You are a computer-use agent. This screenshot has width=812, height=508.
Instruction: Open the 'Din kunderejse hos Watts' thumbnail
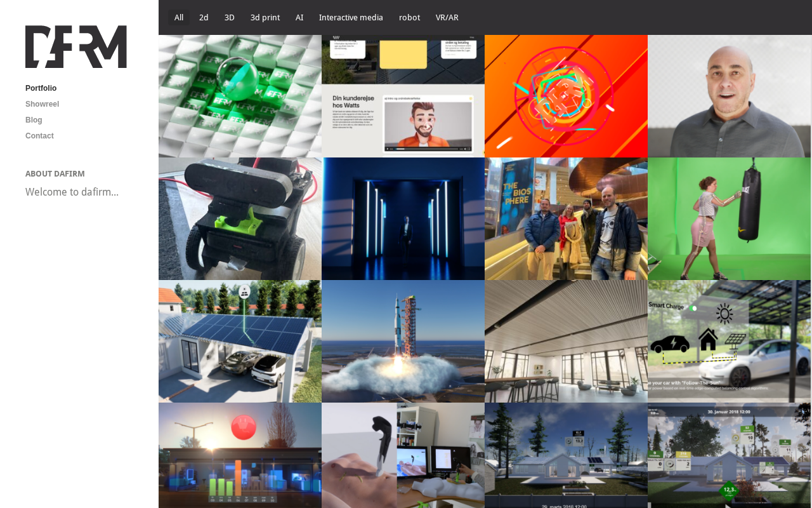(x=403, y=96)
